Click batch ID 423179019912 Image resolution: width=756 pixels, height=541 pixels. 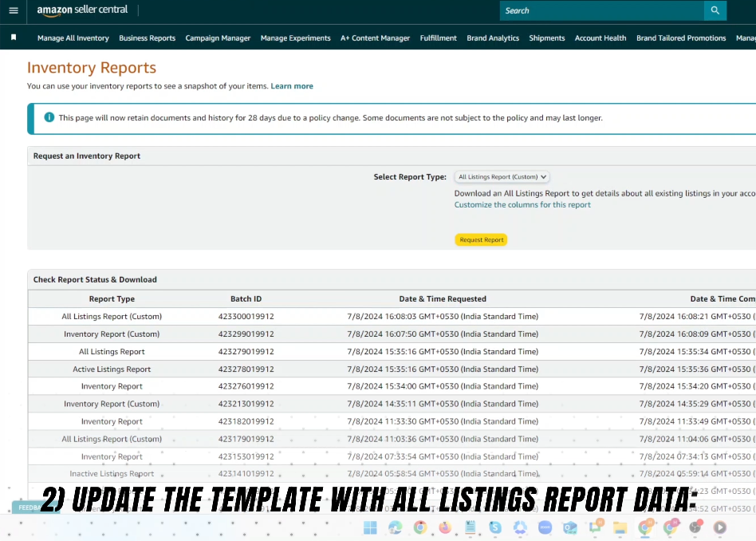246,439
